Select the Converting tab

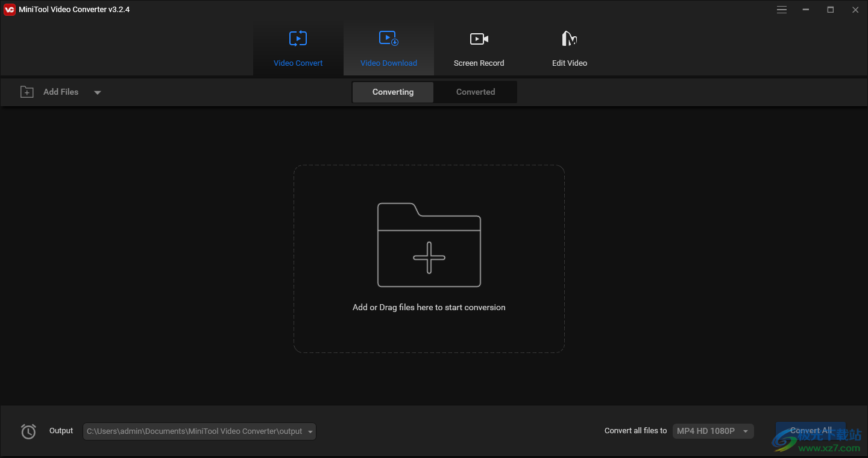(x=393, y=92)
